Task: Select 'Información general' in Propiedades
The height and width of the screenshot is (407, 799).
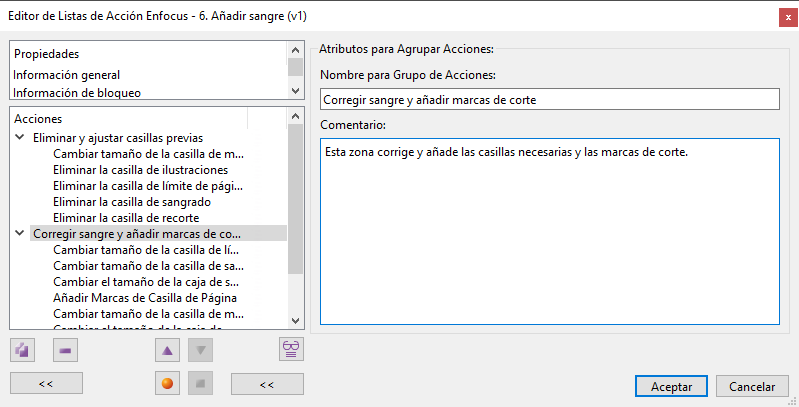Action: tap(66, 75)
